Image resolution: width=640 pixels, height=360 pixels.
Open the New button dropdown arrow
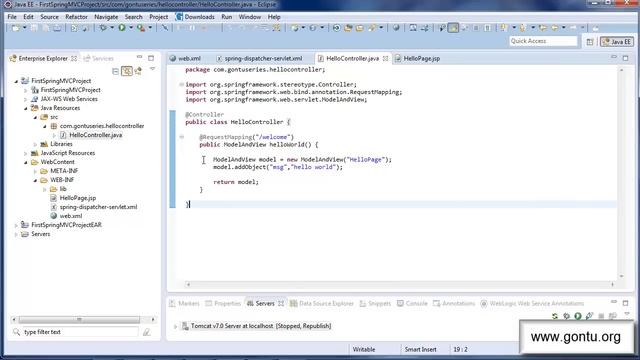tap(24, 28)
